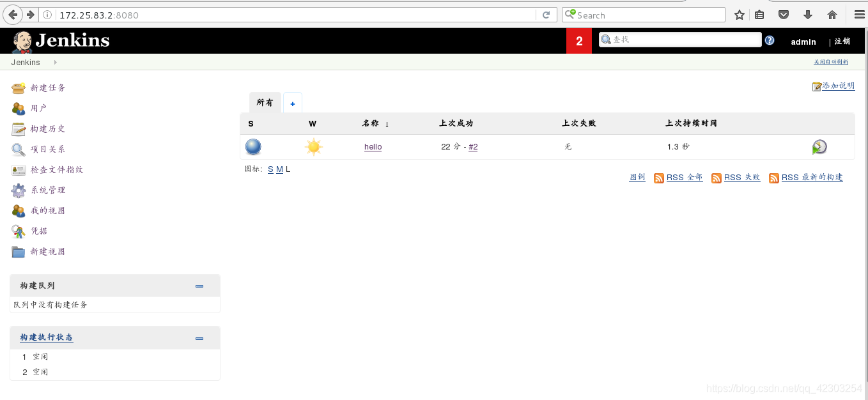Schedule a build for hello using clock icon
The image size is (868, 400).
[819, 147]
